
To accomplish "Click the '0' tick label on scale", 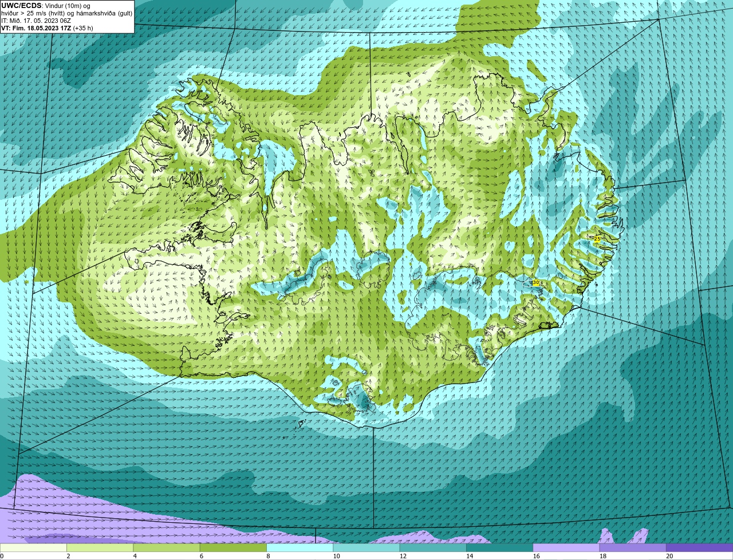I will (2, 556).
